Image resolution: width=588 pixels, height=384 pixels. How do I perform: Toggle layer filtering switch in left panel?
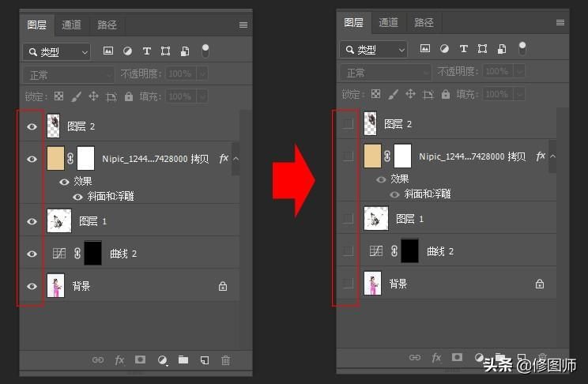[x=205, y=51]
